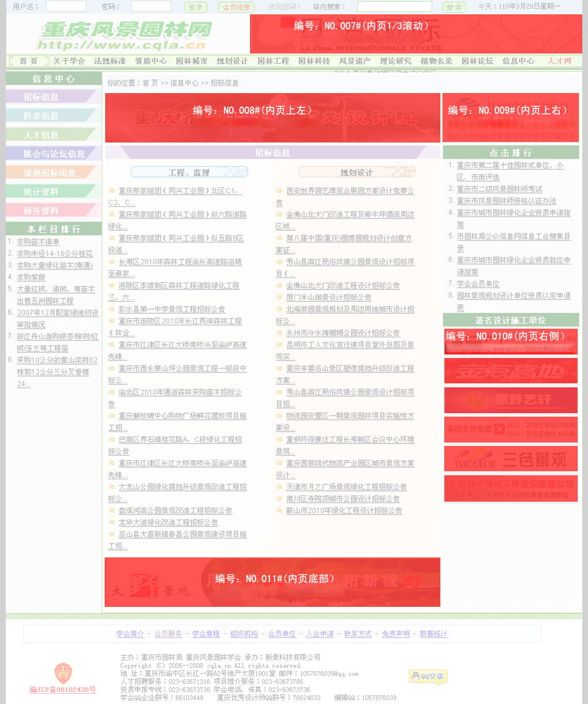Open the NO.008 upper-left banner ad

272,118
